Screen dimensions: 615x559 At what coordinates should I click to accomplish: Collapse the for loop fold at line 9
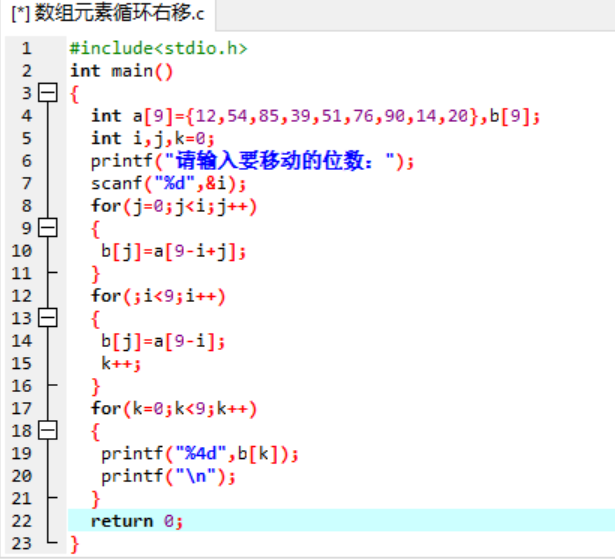click(x=48, y=228)
